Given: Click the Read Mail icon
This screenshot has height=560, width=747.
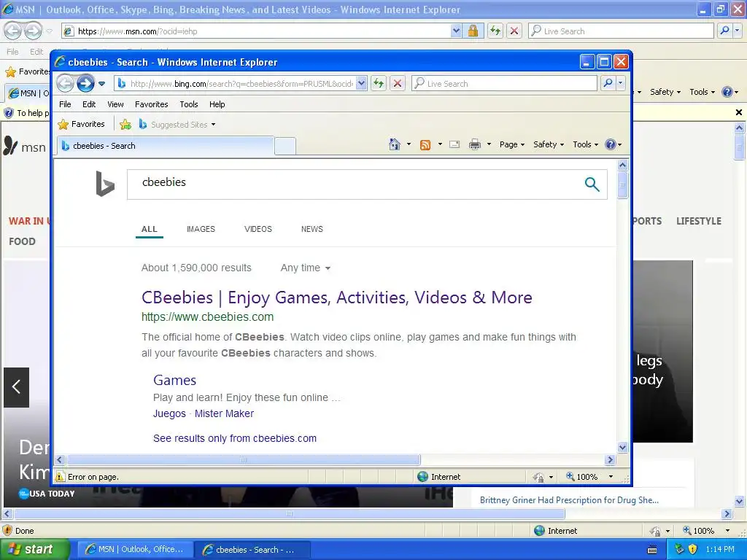Looking at the screenshot, I should click(x=454, y=144).
